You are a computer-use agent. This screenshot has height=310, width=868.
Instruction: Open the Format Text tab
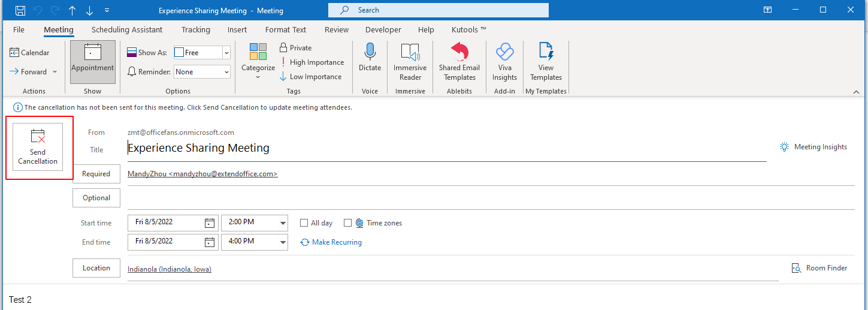(x=286, y=29)
